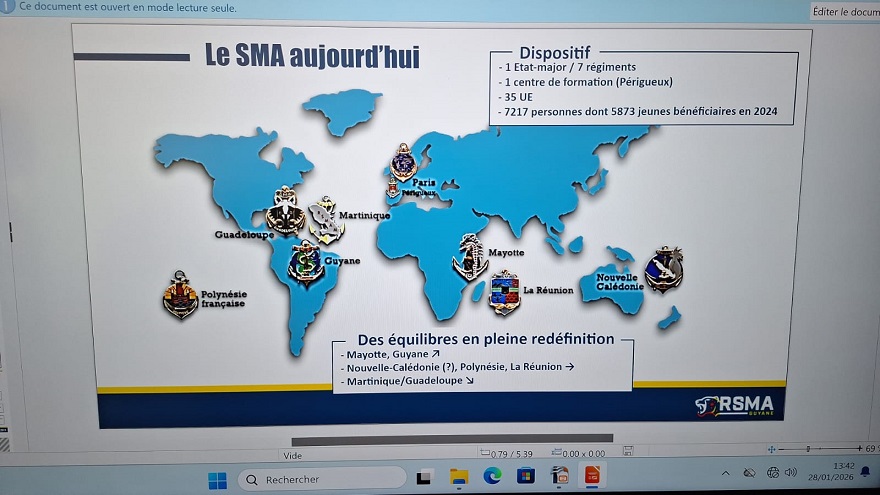The height and width of the screenshot is (495, 880).
Task: Click the Éditer le document button
Action: pos(845,11)
